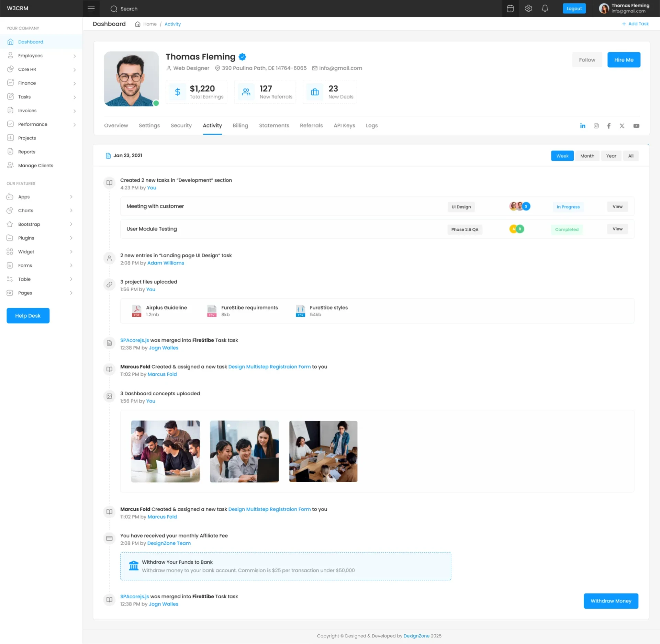Open Instagram profile icon
Screen dimensions: 660x644
click(x=596, y=126)
